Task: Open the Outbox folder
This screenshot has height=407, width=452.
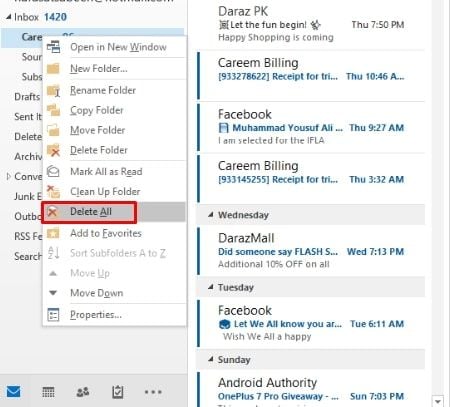Action: tap(28, 217)
